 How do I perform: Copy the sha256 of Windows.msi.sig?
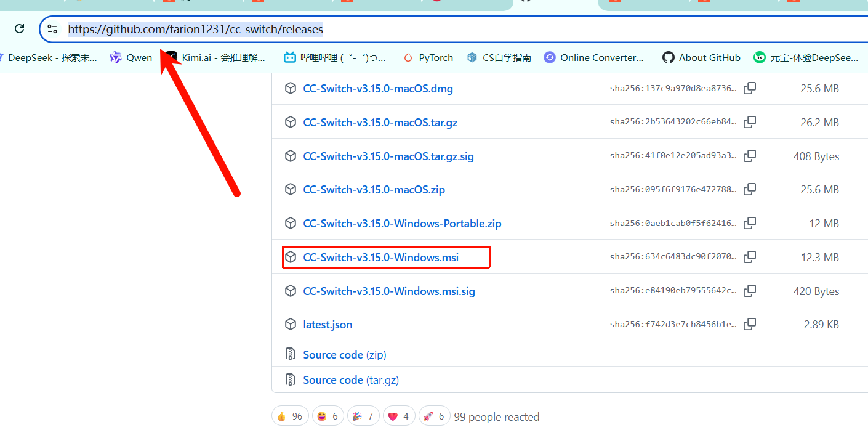[x=750, y=291]
